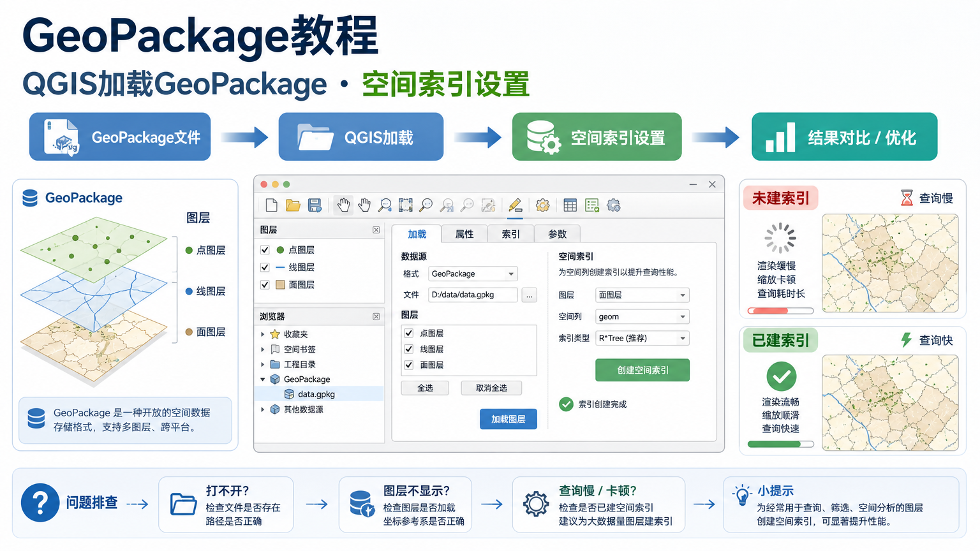Click the file path field D:/data/data.gpkg

coord(473,295)
